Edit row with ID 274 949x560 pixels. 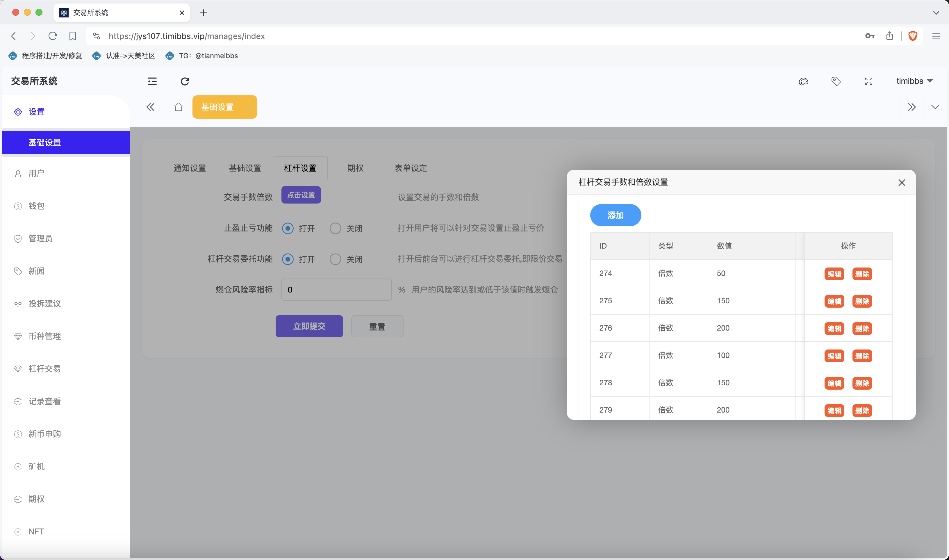(834, 274)
